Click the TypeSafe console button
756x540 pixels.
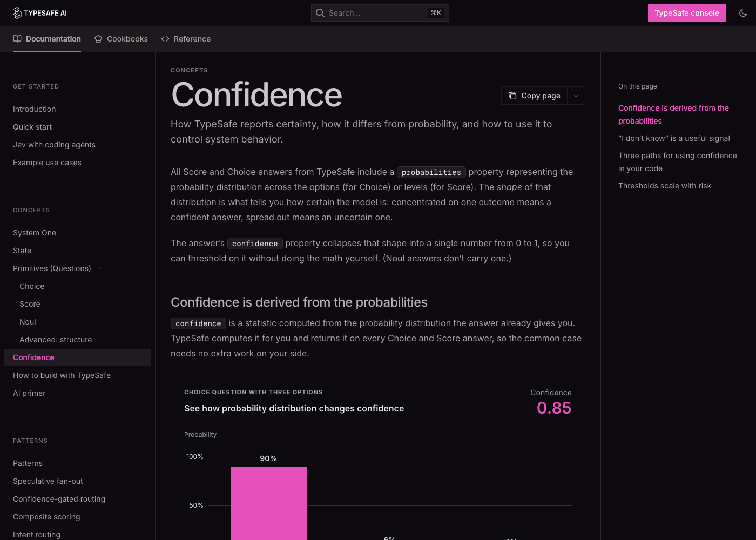[687, 13]
